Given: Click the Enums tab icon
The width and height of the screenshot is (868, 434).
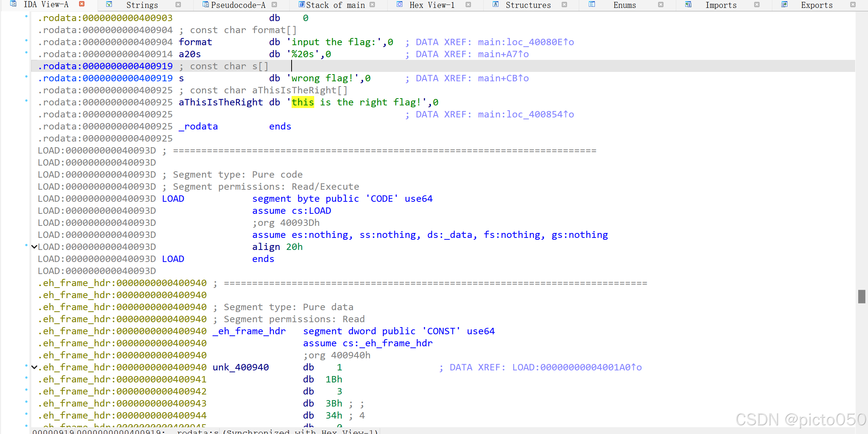Looking at the screenshot, I should coord(591,5).
